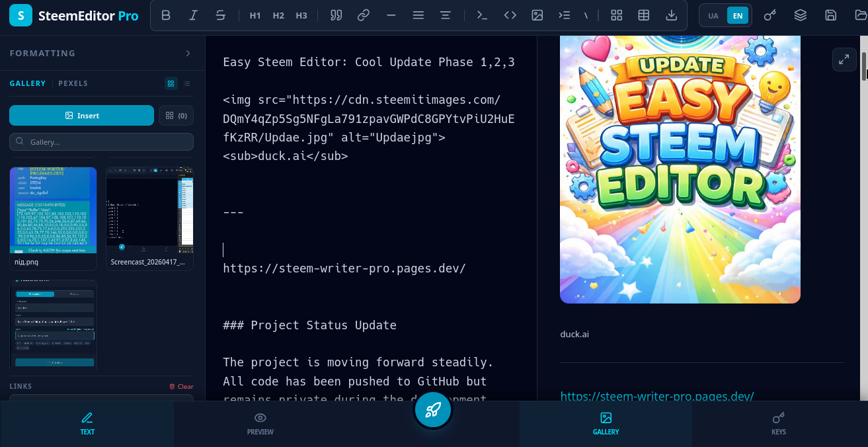Switch to the Preview tab at the bottom
This screenshot has height=447, width=868.
click(x=260, y=424)
